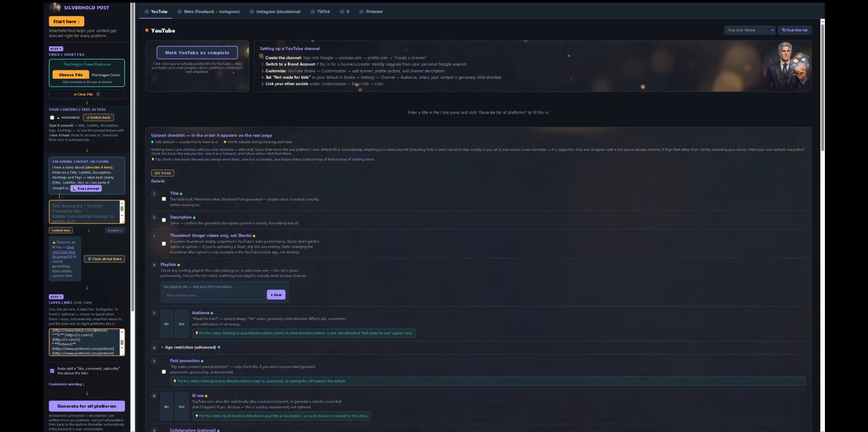Image resolution: width=868 pixels, height=432 pixels.
Task: Click the Playlists heading
Action: (x=168, y=265)
